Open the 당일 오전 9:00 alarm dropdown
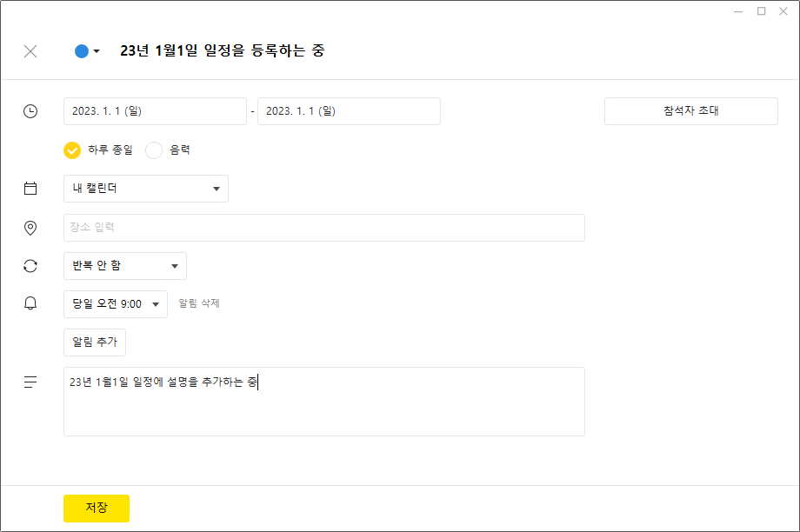Image resolution: width=800 pixels, height=532 pixels. pyautogui.click(x=116, y=304)
